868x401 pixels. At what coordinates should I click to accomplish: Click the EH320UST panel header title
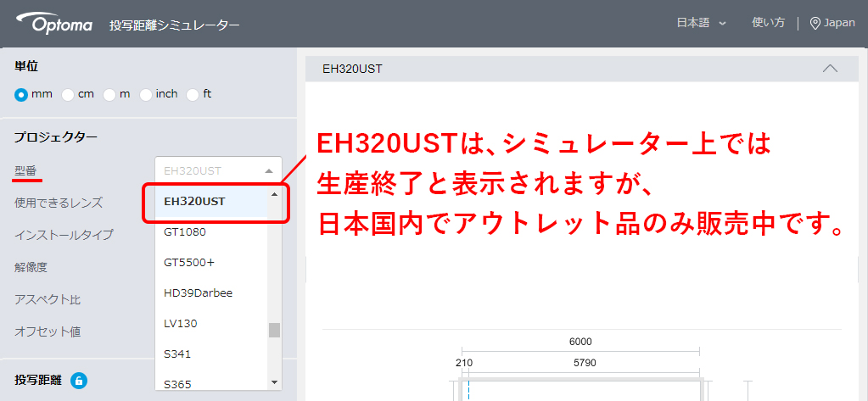pos(352,70)
